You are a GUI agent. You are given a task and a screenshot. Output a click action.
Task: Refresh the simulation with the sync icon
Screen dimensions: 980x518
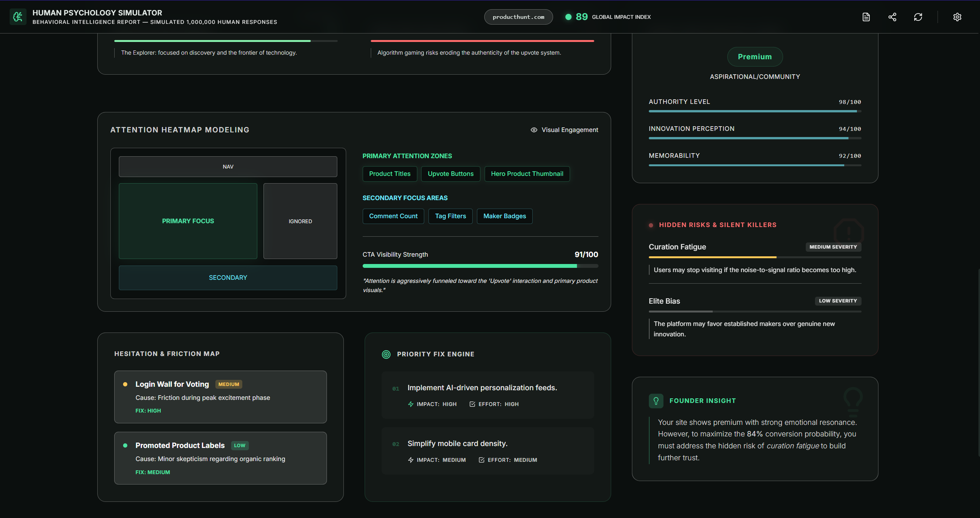(x=918, y=17)
